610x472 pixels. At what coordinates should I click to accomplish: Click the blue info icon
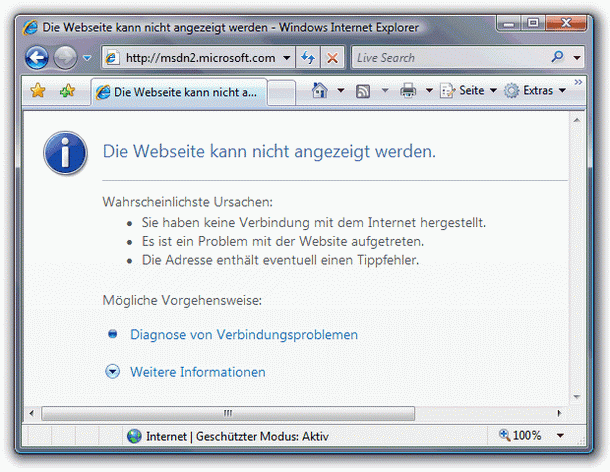point(65,153)
